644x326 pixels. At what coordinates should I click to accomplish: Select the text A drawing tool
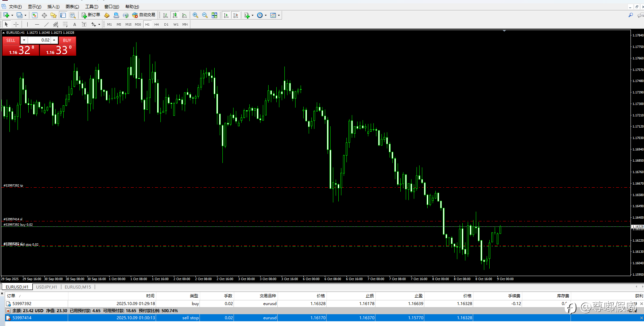click(x=74, y=24)
